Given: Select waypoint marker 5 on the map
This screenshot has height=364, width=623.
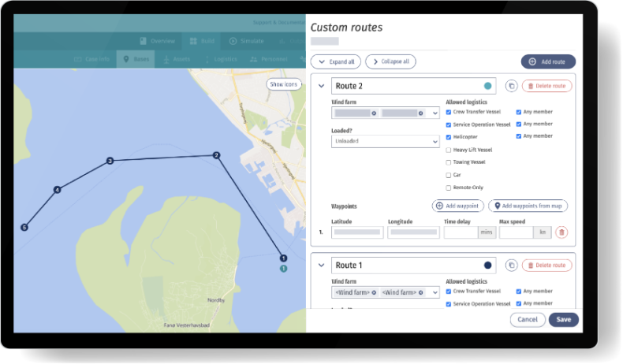Looking at the screenshot, I should pyautogui.click(x=24, y=228).
